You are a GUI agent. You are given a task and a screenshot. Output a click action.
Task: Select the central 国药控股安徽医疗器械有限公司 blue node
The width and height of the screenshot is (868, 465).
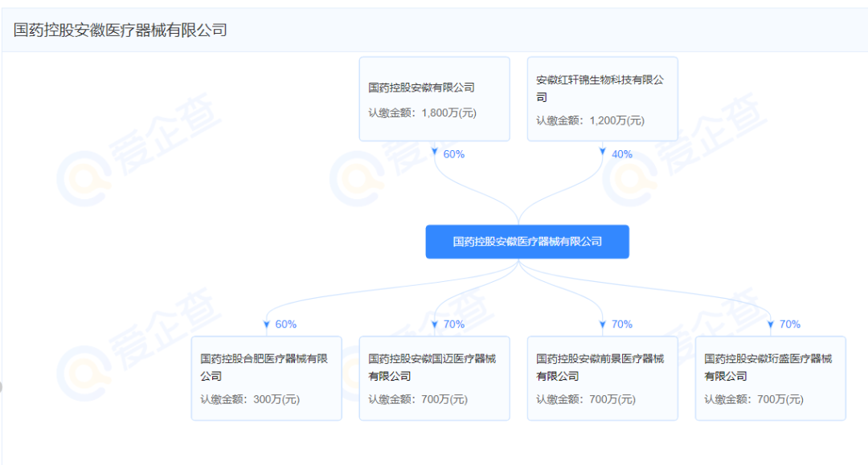(527, 242)
